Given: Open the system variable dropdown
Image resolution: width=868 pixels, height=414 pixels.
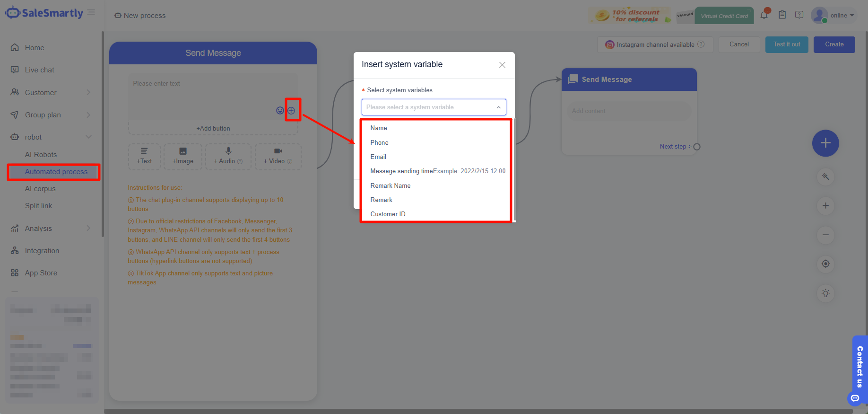Looking at the screenshot, I should pos(434,107).
